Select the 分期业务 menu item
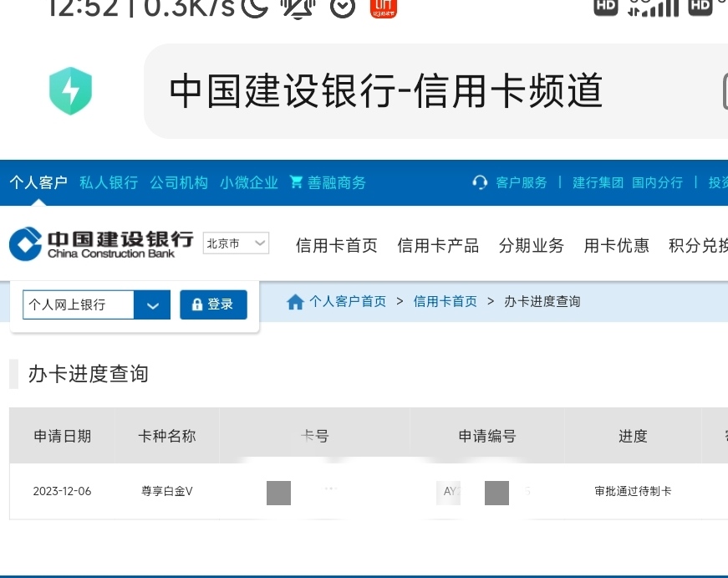The height and width of the screenshot is (578, 728). 531,246
